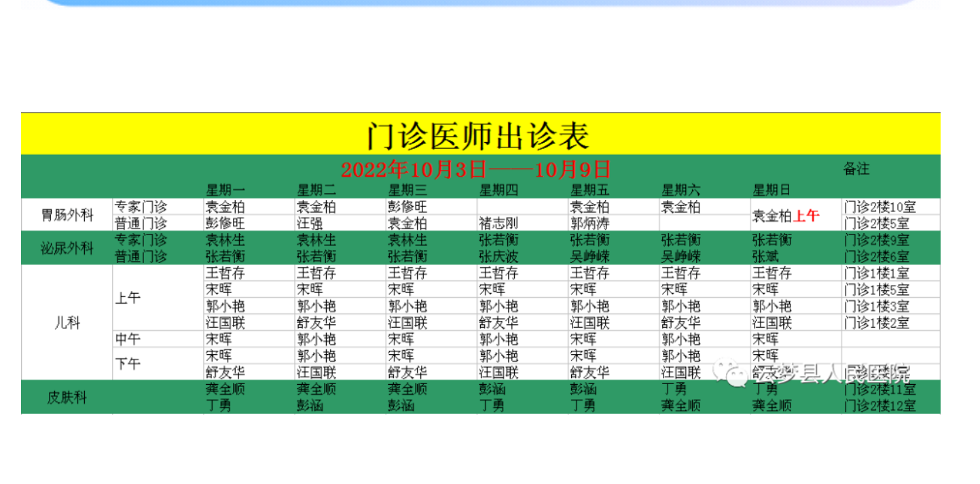Select 舒友华 in the 星期二 上午 rows
The width and height of the screenshot is (980, 484).
[317, 323]
